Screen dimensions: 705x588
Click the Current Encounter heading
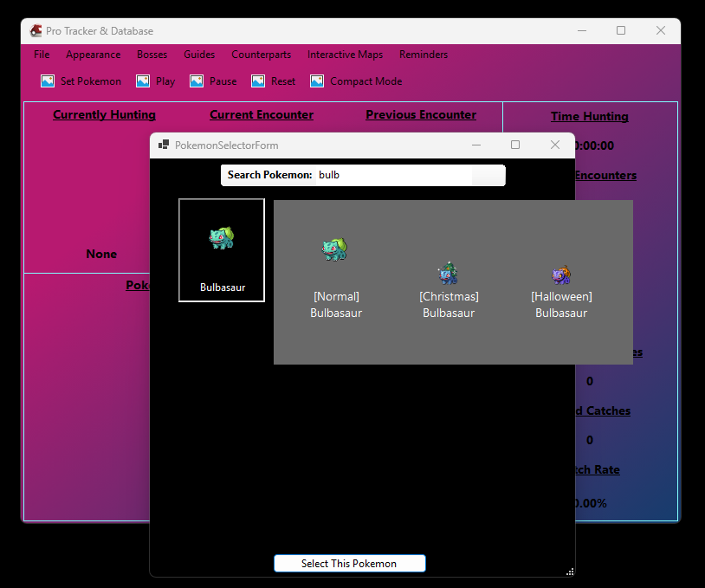click(262, 114)
